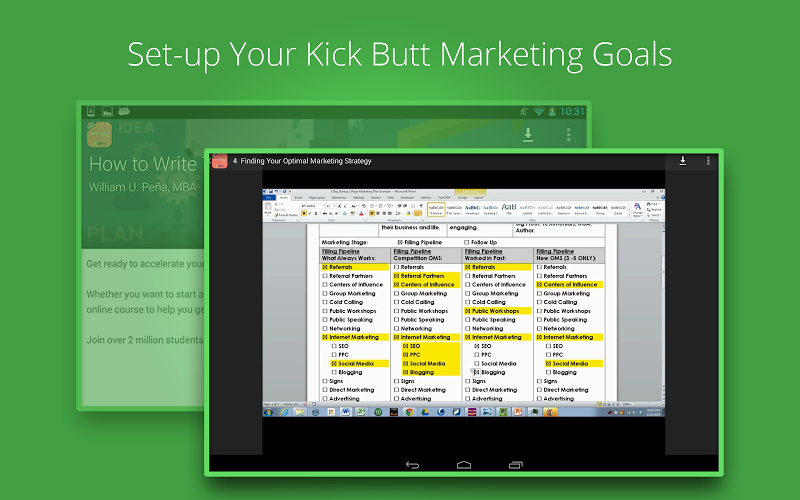Expand the Styles gallery with its More arrow
This screenshot has height=500, width=800.
pos(629,214)
